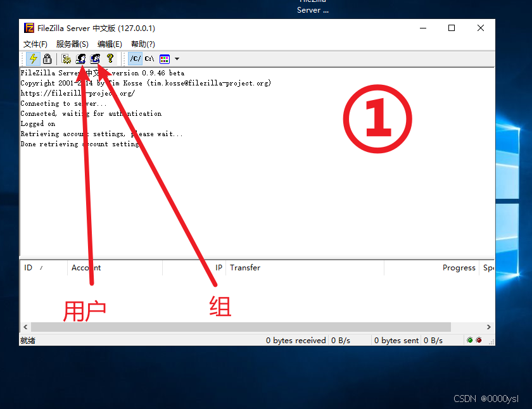
Task: Open the Groups editor icon
Action: click(95, 59)
